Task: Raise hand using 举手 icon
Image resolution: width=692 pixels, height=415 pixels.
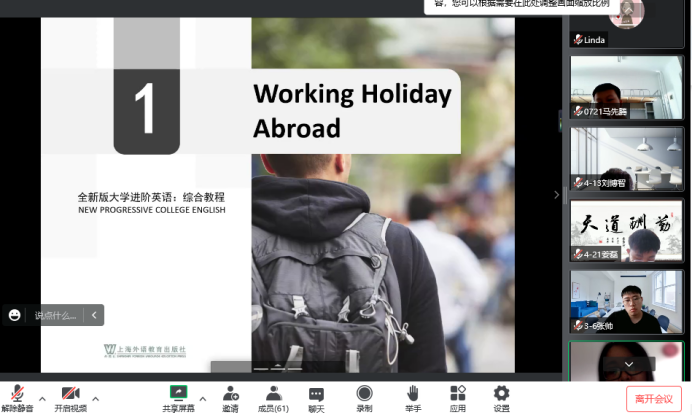Action: tap(412, 397)
